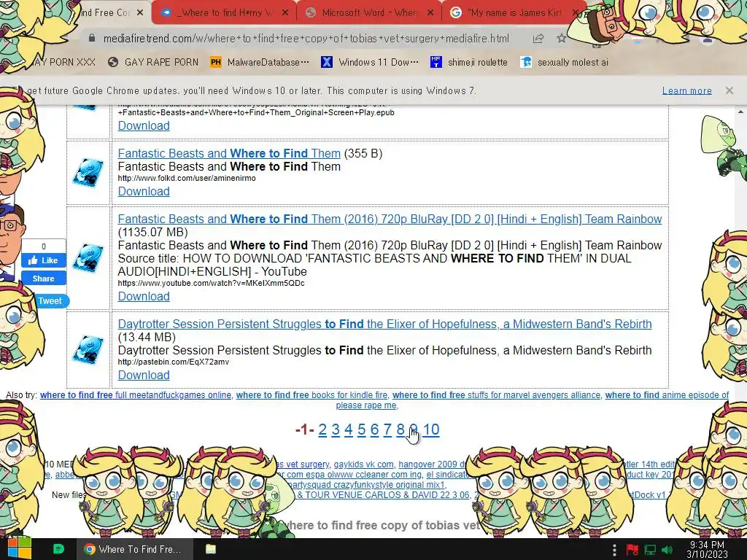The image size is (747, 560).
Task: Click the scrollbar up arrow
Action: tap(741, 112)
